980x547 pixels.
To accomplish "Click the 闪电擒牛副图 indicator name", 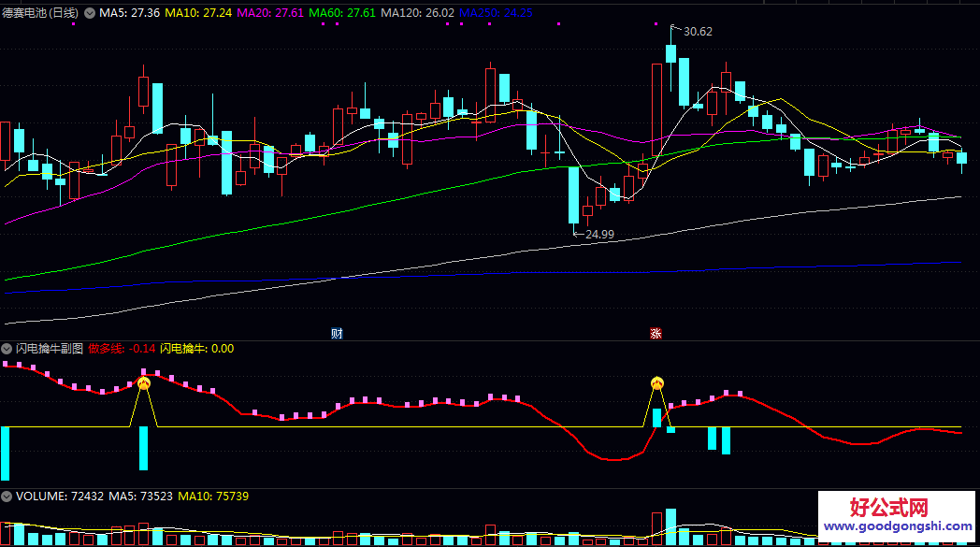I will point(50,349).
